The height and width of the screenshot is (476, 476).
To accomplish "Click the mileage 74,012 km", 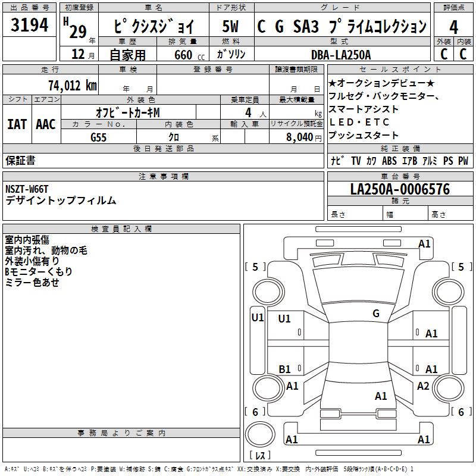I will tap(73, 86).
